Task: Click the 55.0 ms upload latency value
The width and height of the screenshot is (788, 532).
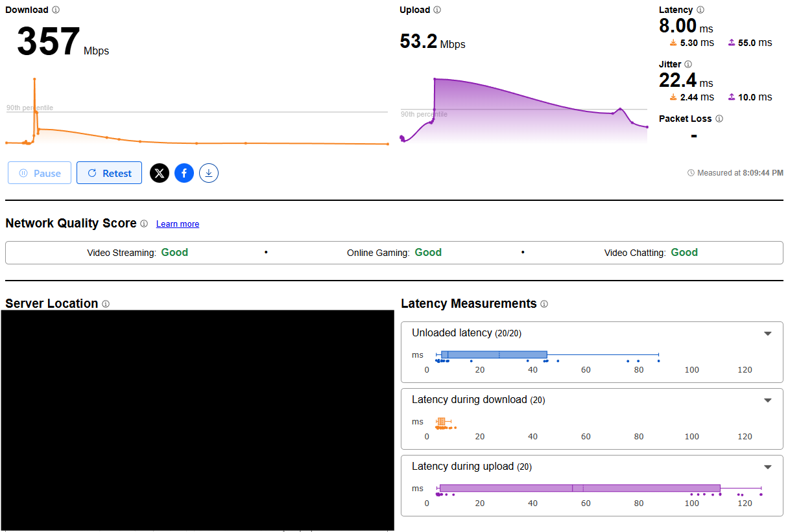Action: pos(750,43)
